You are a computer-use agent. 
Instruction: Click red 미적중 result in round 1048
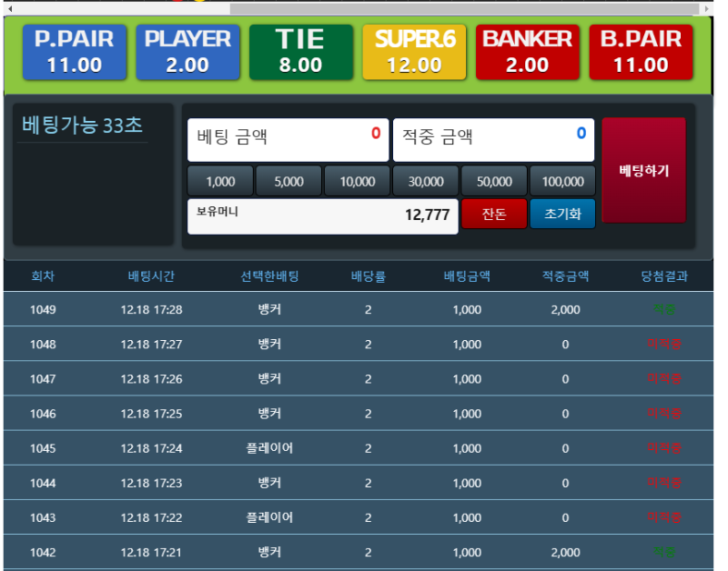click(x=664, y=345)
